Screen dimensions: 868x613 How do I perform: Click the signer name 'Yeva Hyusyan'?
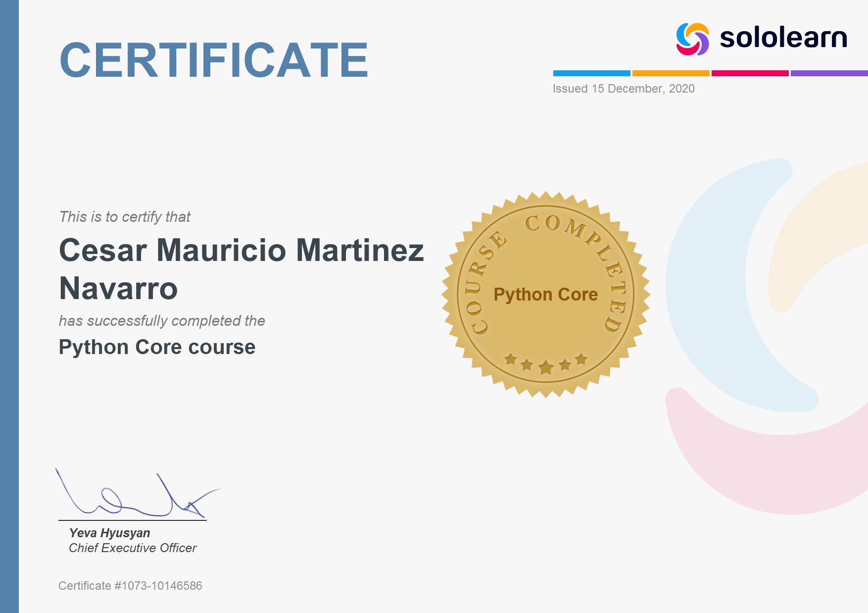point(109,533)
